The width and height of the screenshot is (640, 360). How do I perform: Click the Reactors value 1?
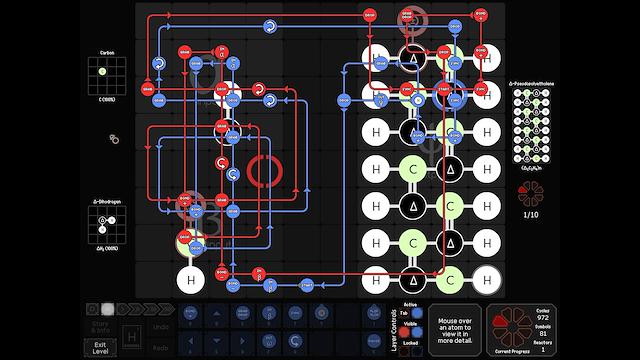click(x=543, y=350)
